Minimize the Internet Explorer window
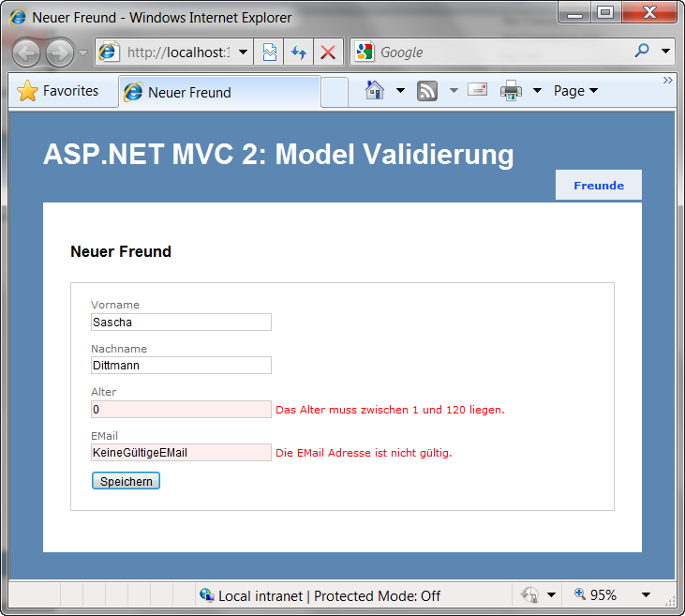Screen dimensions: 685x616 click(574, 13)
